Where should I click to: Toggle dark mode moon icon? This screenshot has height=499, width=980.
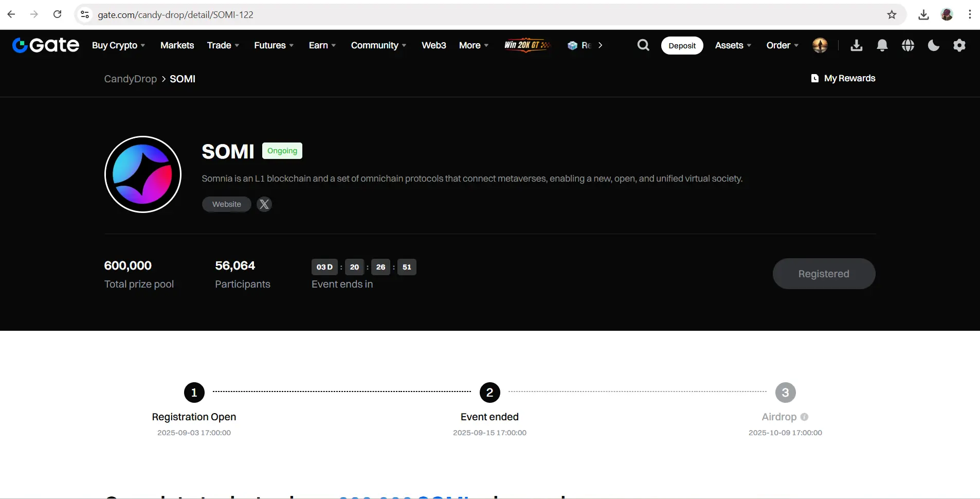click(x=934, y=45)
